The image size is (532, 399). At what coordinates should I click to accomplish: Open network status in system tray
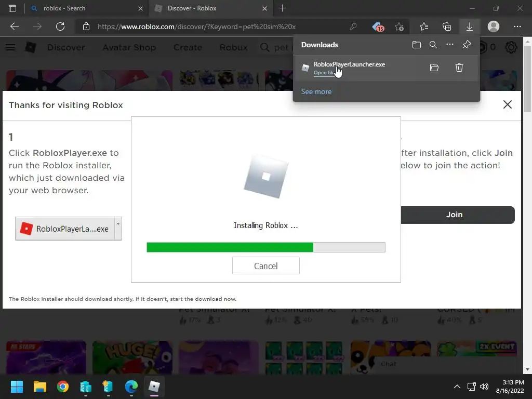coord(471,387)
